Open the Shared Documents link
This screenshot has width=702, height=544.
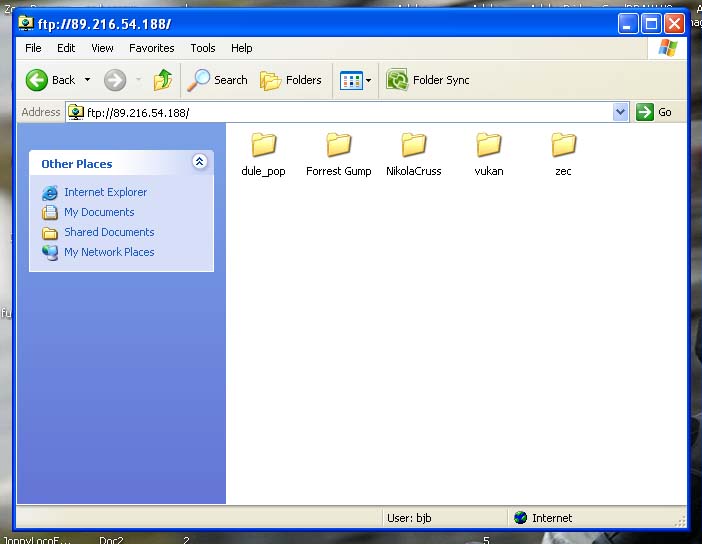tap(109, 232)
